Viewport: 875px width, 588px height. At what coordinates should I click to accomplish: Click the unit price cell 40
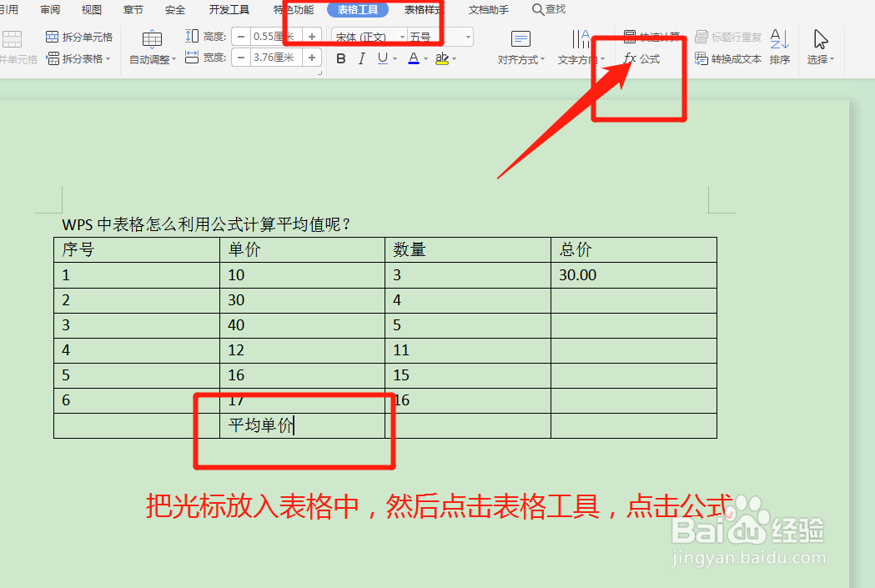click(x=302, y=325)
